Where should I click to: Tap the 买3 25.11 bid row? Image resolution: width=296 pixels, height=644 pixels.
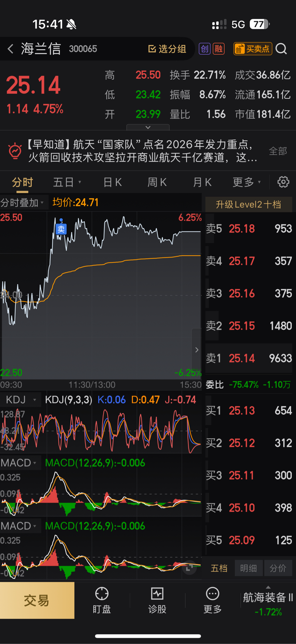[x=249, y=475]
